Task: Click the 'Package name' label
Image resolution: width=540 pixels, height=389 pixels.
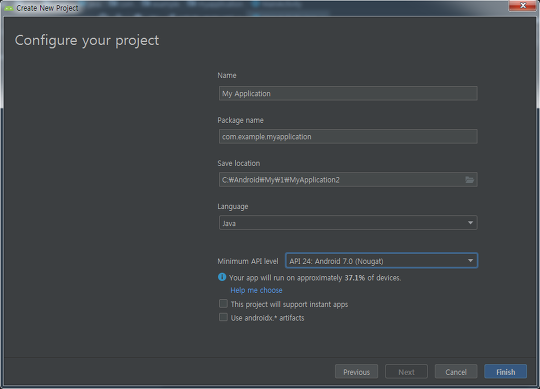Action: (240, 120)
